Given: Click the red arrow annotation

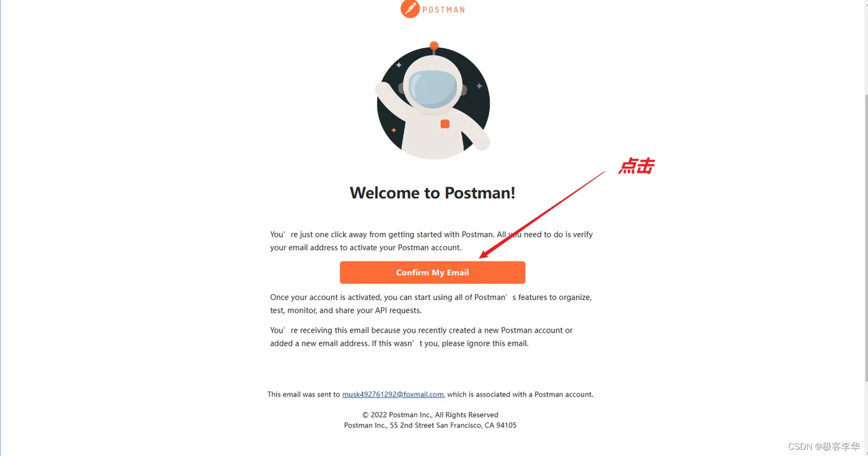Looking at the screenshot, I should (x=542, y=214).
